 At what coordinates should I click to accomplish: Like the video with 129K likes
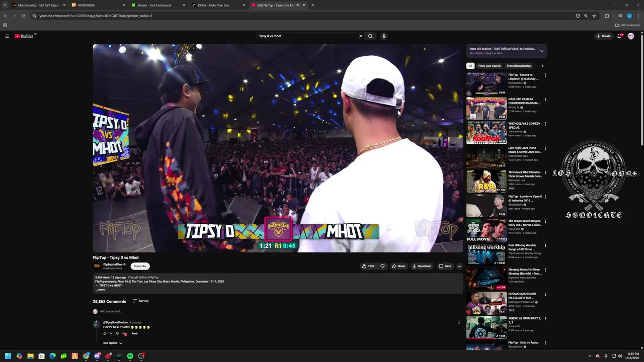pyautogui.click(x=368, y=266)
